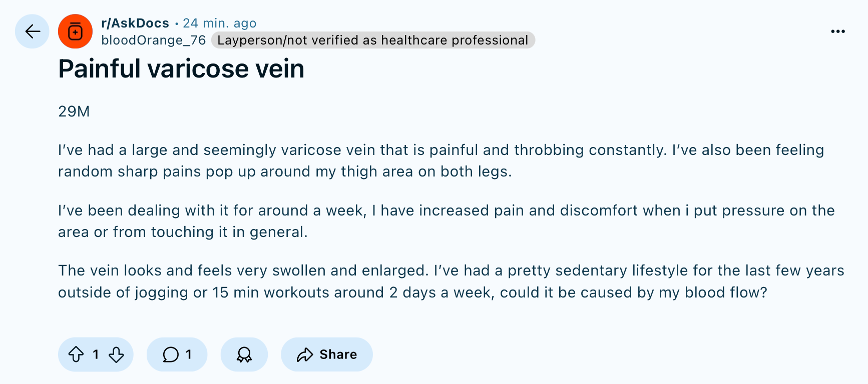
Task: Click the paragraph about sedentary lifestyle
Action: coord(451,281)
